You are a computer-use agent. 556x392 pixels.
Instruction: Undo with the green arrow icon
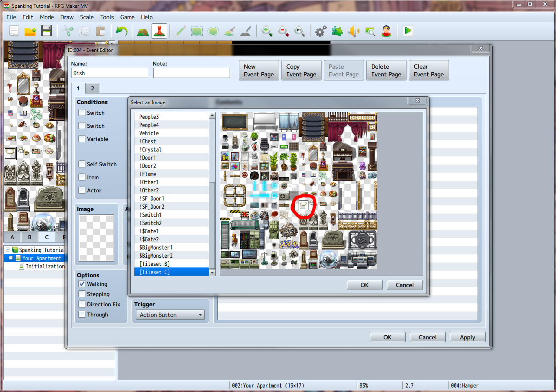[122, 31]
